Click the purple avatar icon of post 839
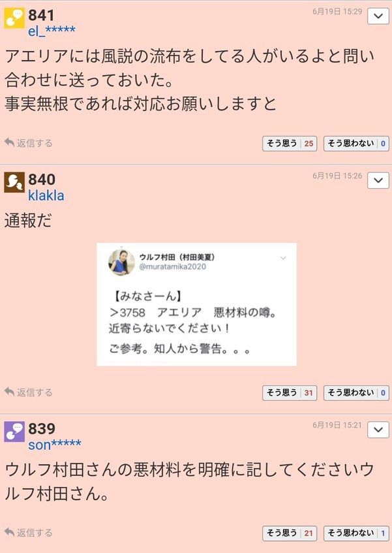 pyautogui.click(x=14, y=432)
